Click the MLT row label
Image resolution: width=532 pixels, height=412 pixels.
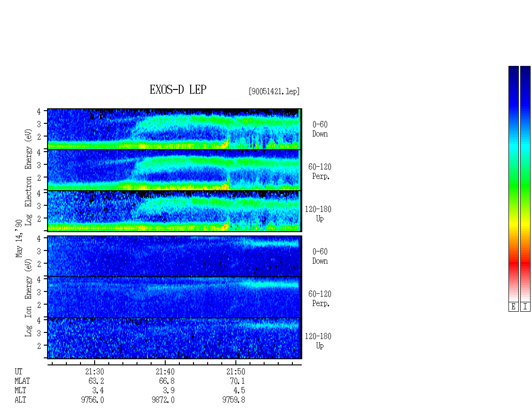(20, 391)
